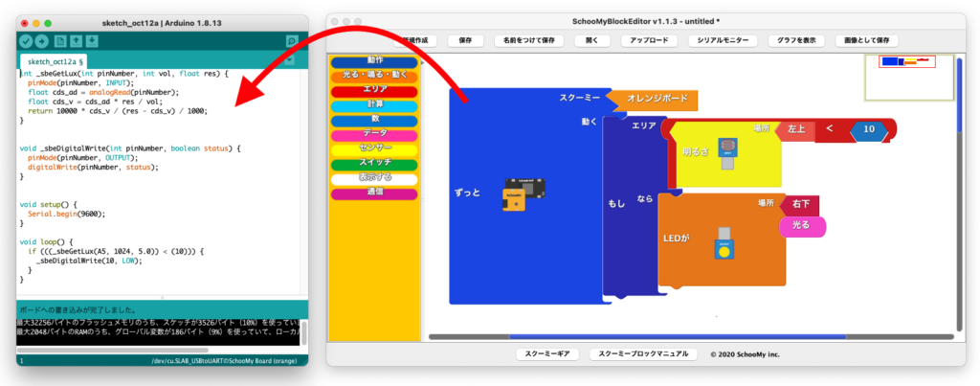Click the アップロード button

tap(649, 40)
